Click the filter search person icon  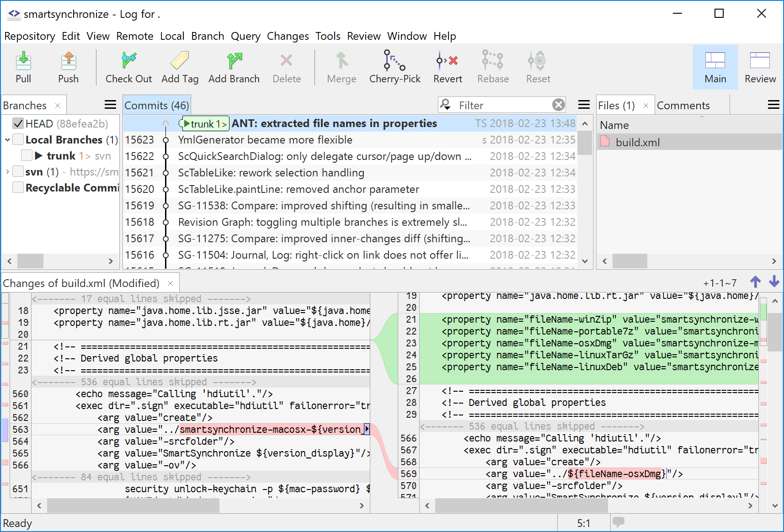tap(445, 105)
